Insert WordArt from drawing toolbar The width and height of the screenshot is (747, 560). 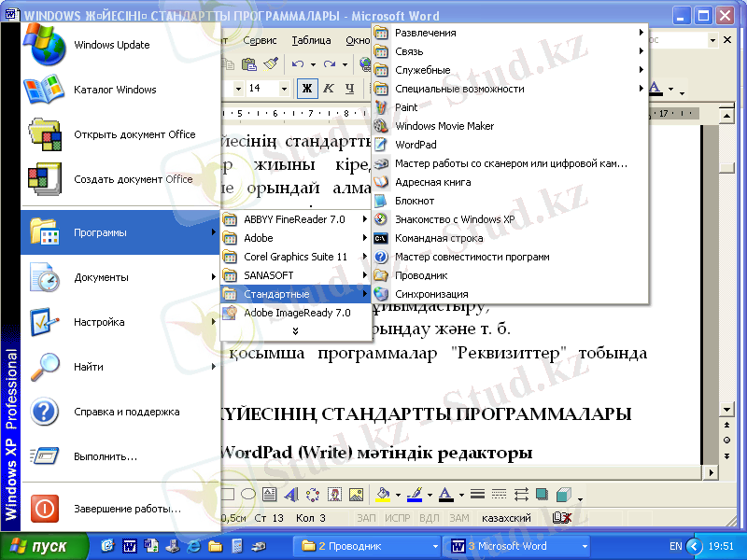291,495
